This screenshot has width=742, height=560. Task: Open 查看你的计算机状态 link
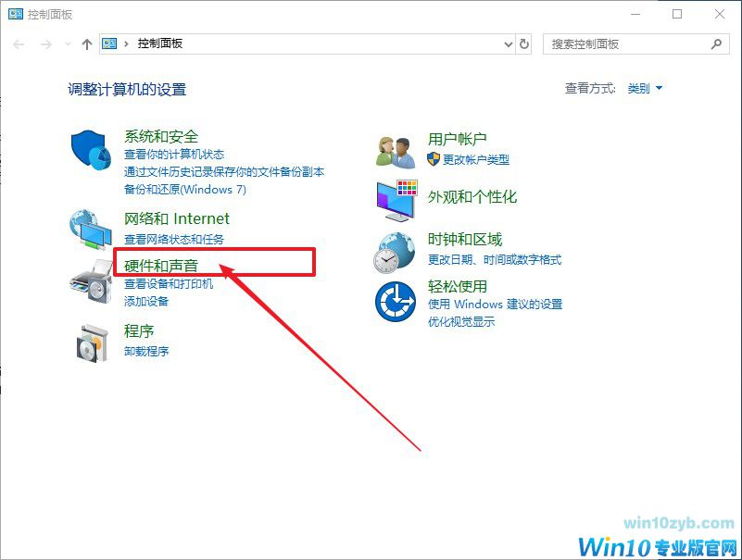(174, 155)
